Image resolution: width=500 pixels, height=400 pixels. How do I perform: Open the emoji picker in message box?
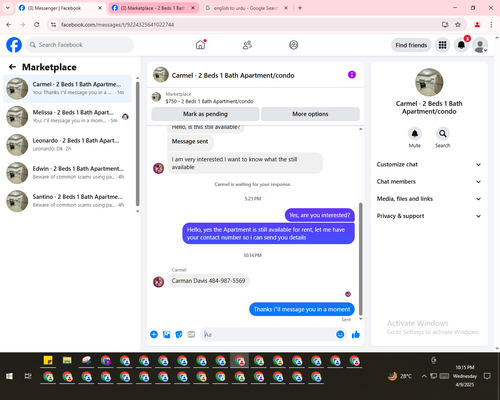340,334
